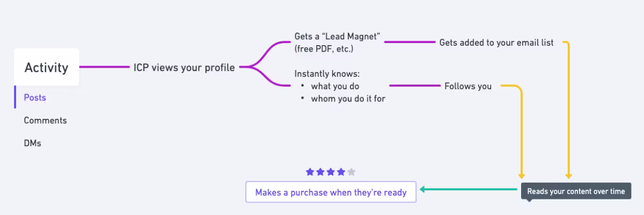Click the Activity heading card
The width and height of the screenshot is (644, 215).
point(47,67)
